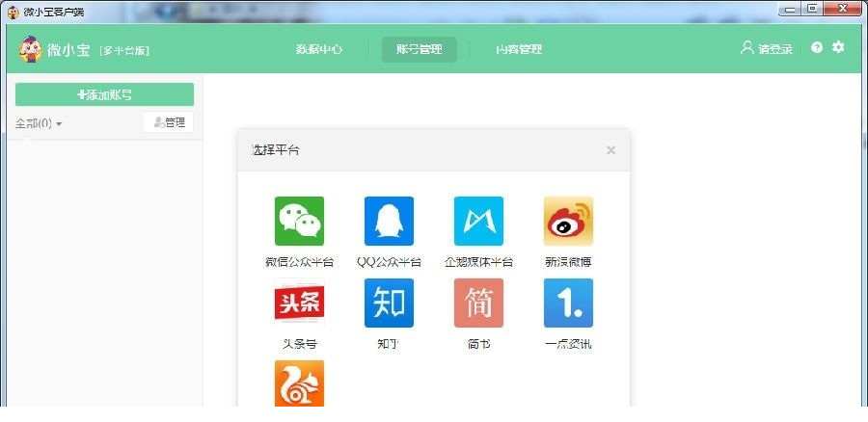Click the 多平台版 edition label
This screenshot has height=422, width=868.
click(x=124, y=50)
